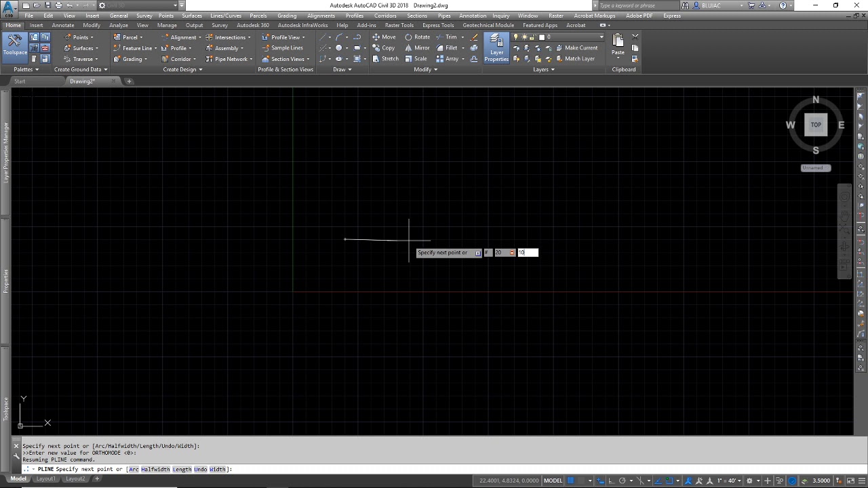Screen dimensions: 868x488
Task: Select the Arc option in command line
Action: 134,469
